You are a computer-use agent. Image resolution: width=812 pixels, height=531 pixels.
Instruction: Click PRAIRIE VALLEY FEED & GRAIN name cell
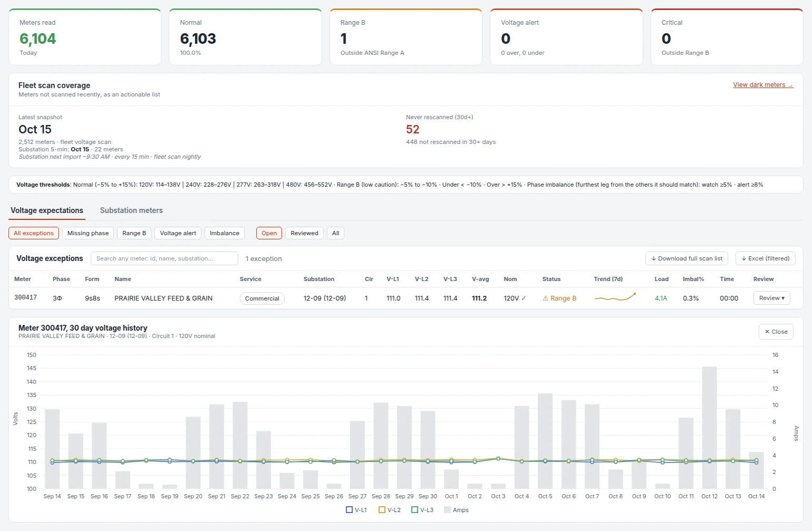[x=163, y=298]
